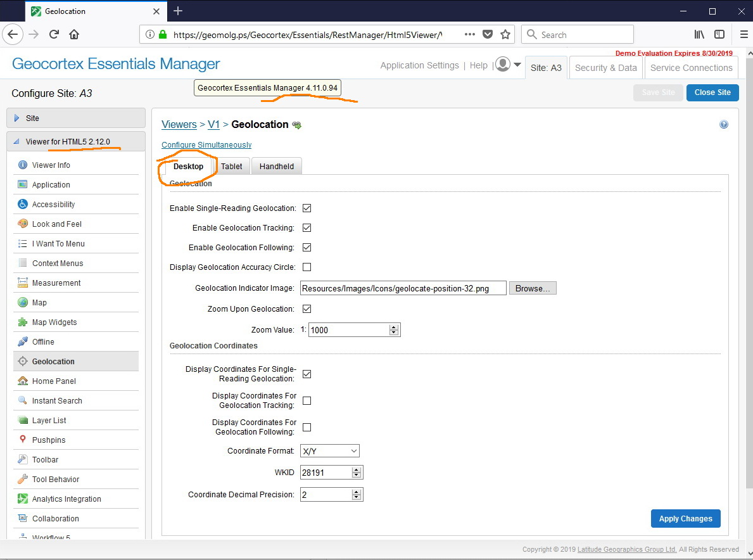
Task: Click the Map Widgets puzzle icon
Action: point(23,322)
